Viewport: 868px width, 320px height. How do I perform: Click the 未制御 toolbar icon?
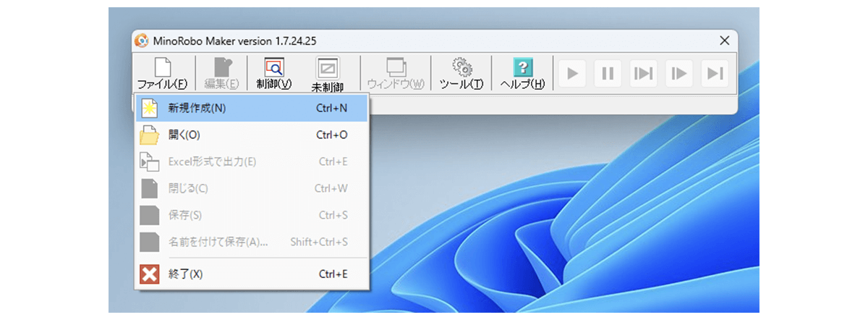pyautogui.click(x=327, y=73)
